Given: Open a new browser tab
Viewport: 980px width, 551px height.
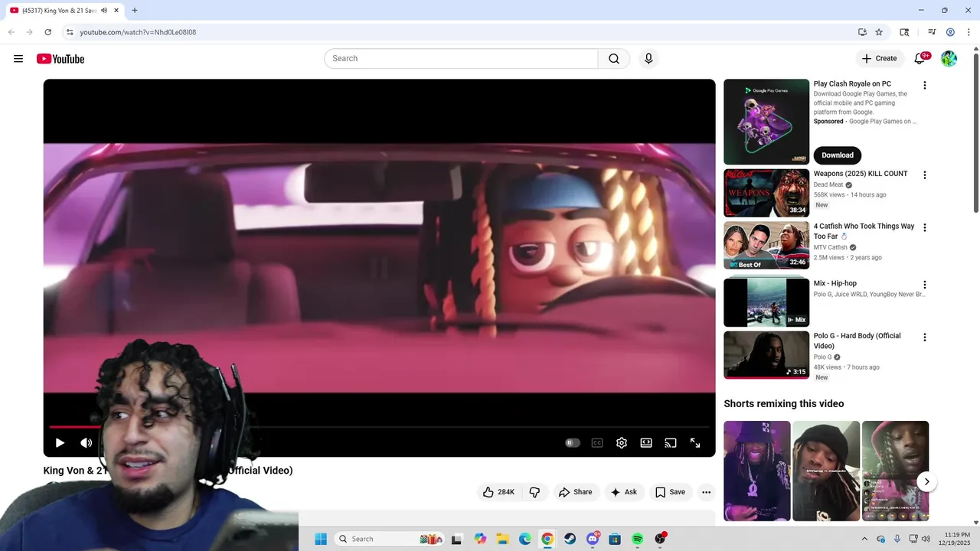Looking at the screenshot, I should 135,11.
